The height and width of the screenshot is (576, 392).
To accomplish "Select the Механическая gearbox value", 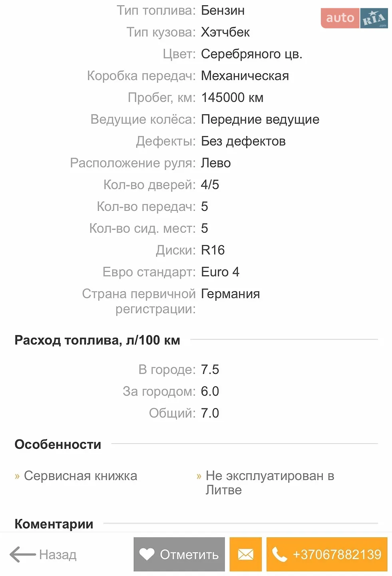I will [x=245, y=76].
